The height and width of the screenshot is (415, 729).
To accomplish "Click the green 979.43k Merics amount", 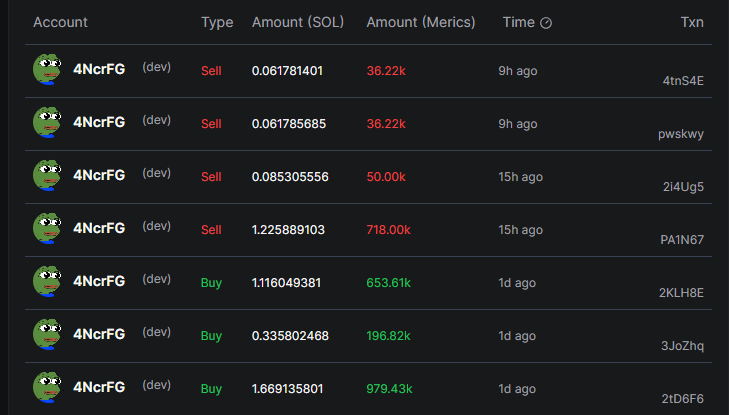I will 389,389.
